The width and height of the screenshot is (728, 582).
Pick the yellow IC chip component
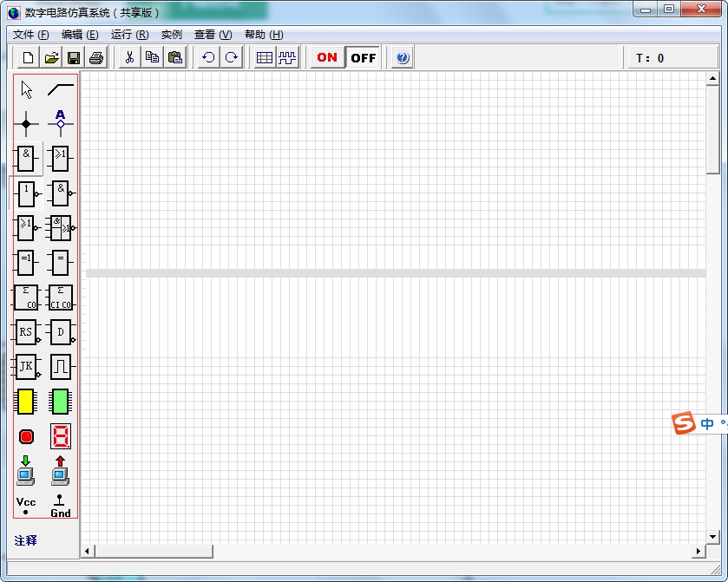[x=26, y=402]
